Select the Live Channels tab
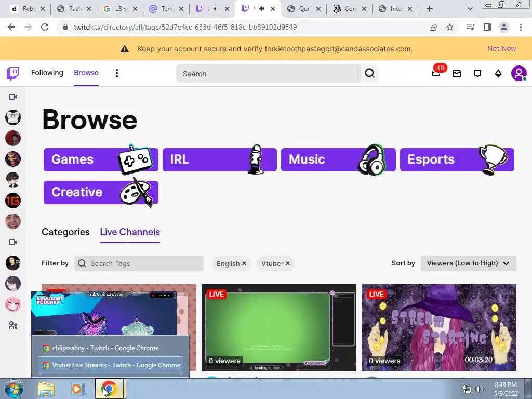The width and height of the screenshot is (532, 399). [x=130, y=232]
